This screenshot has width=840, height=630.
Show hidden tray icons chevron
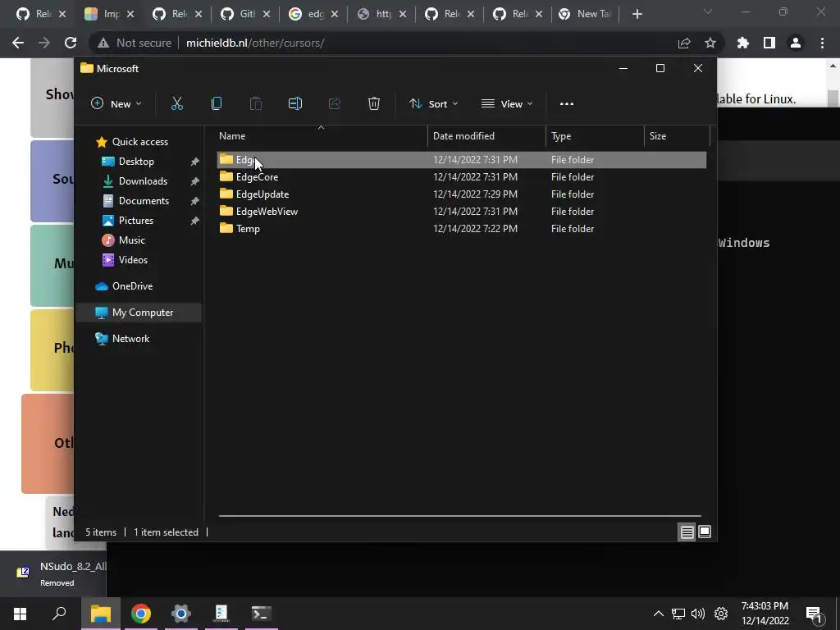(x=659, y=614)
